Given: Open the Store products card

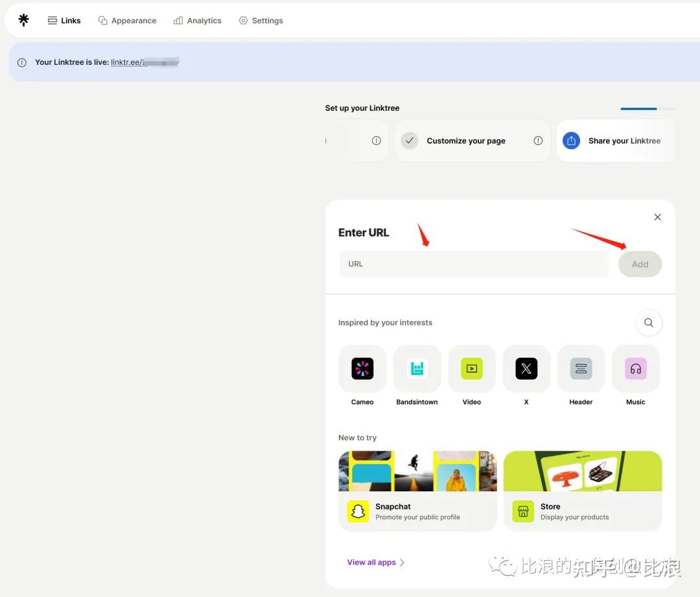Looking at the screenshot, I should click(x=582, y=491).
